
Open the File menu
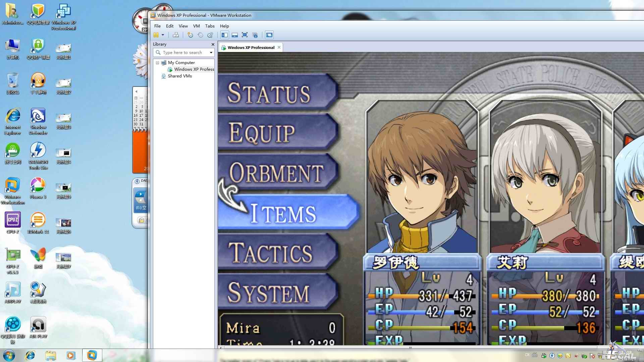tap(157, 26)
